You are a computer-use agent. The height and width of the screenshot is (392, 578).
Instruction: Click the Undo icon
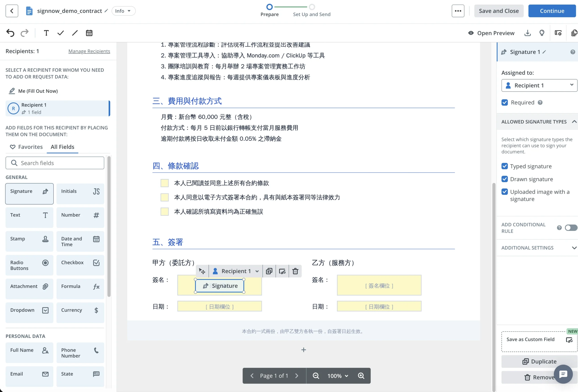(x=10, y=32)
